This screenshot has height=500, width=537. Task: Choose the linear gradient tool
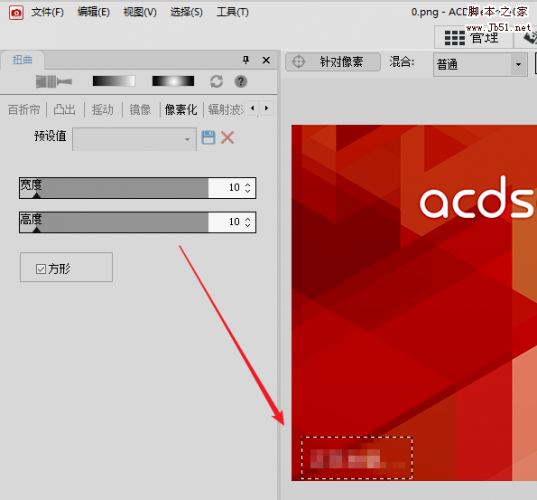point(114,81)
